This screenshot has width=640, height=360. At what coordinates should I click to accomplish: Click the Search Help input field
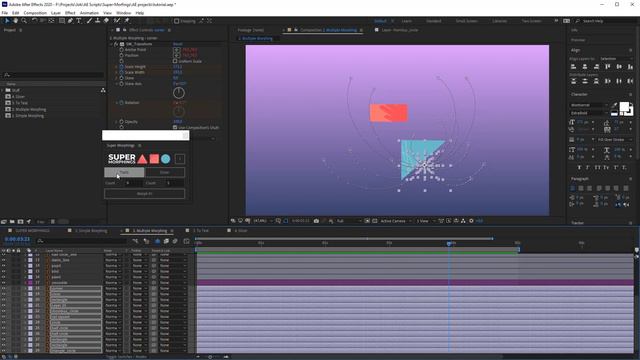(x=606, y=21)
